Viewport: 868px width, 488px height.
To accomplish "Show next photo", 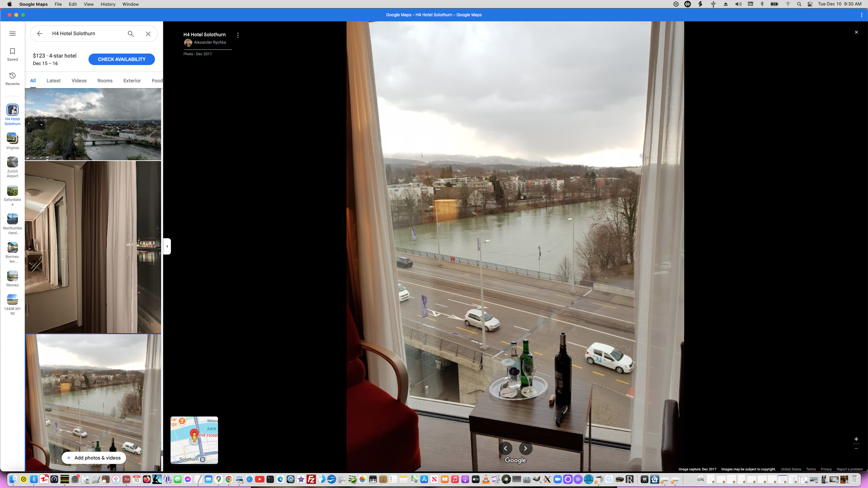I will [x=526, y=448].
